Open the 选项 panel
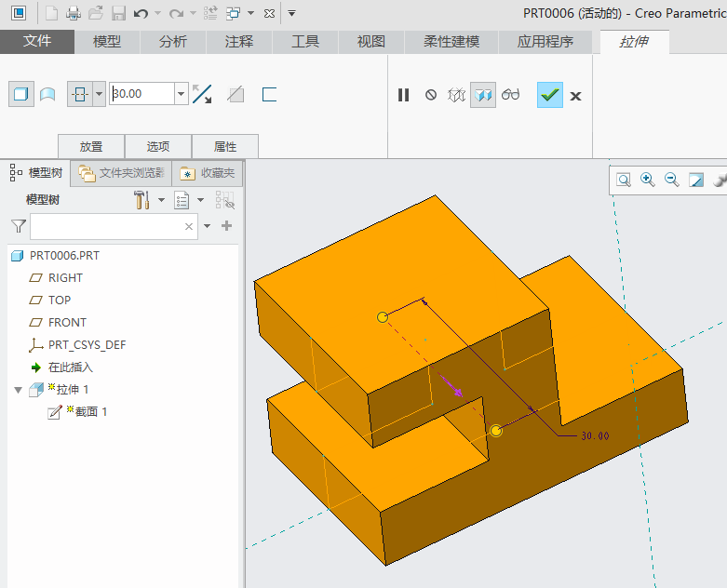The image size is (727, 588). tap(158, 146)
